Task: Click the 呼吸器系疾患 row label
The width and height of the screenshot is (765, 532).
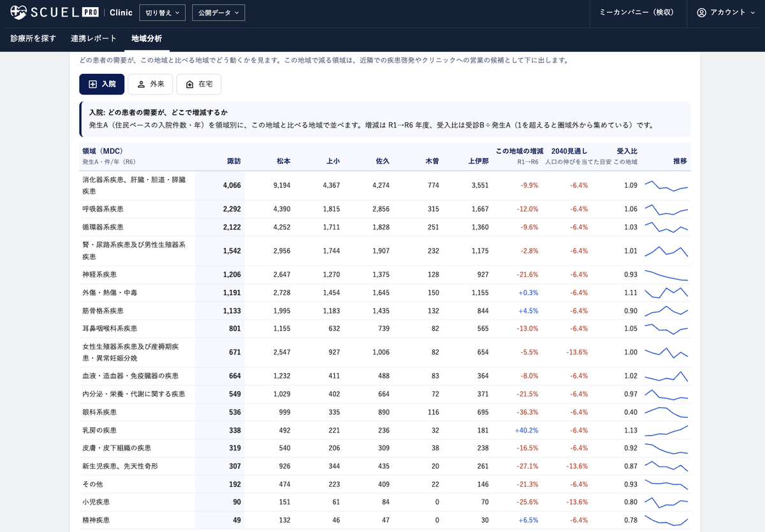Action: click(x=103, y=209)
